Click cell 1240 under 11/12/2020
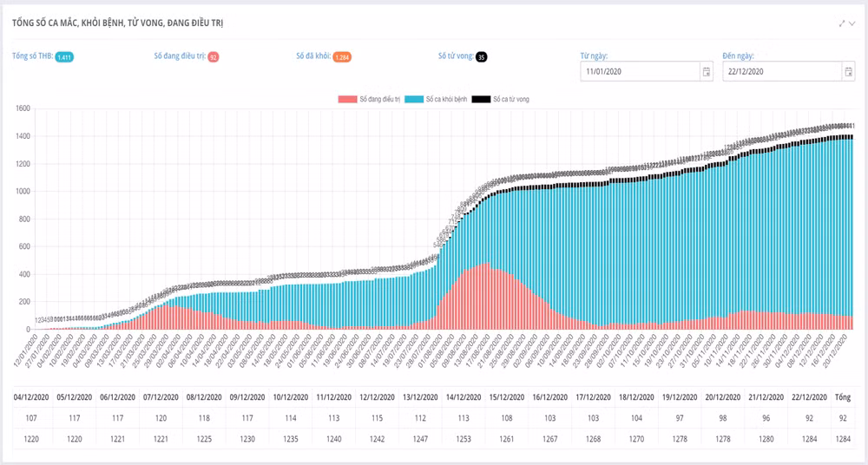The image size is (868, 465). click(333, 439)
